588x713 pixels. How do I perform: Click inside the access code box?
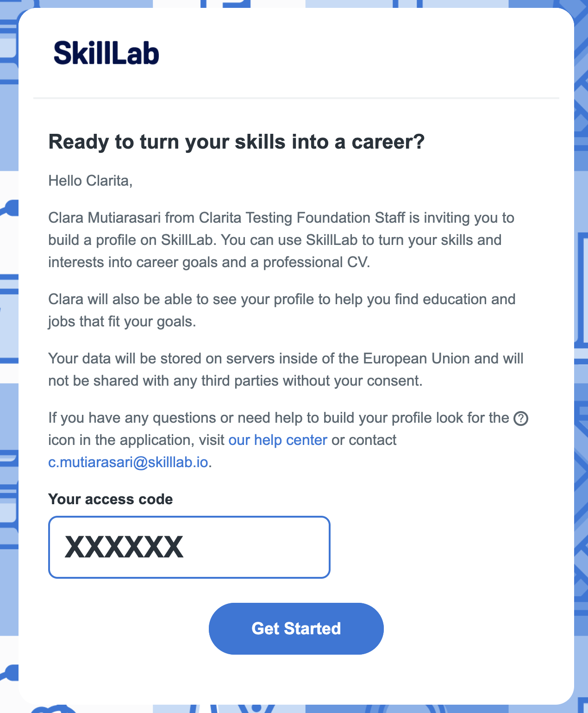(x=189, y=547)
